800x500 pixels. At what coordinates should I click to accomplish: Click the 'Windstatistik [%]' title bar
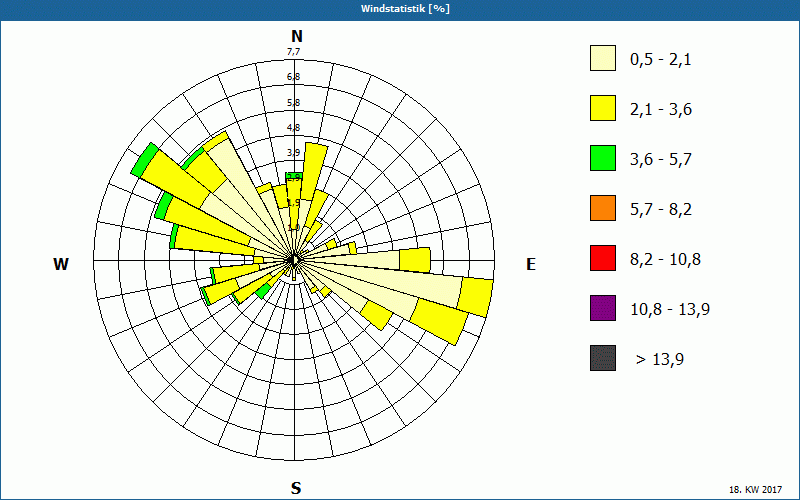tap(400, 9)
